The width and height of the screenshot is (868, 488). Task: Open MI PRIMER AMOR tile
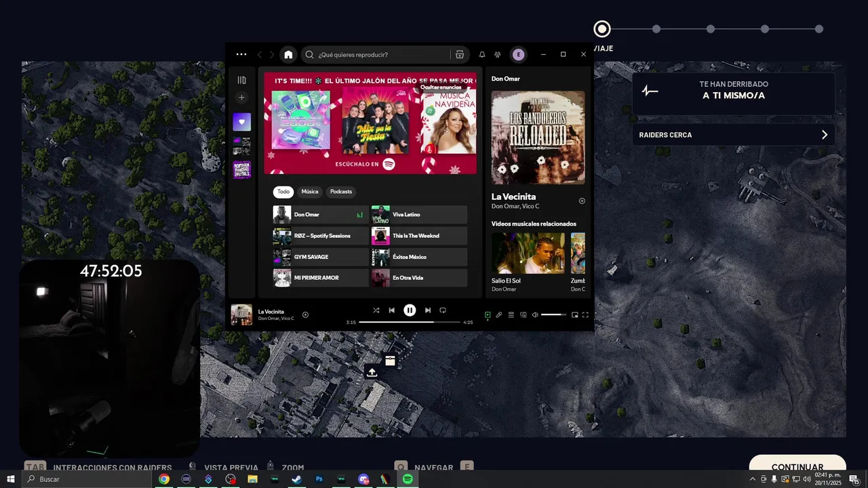coord(320,278)
